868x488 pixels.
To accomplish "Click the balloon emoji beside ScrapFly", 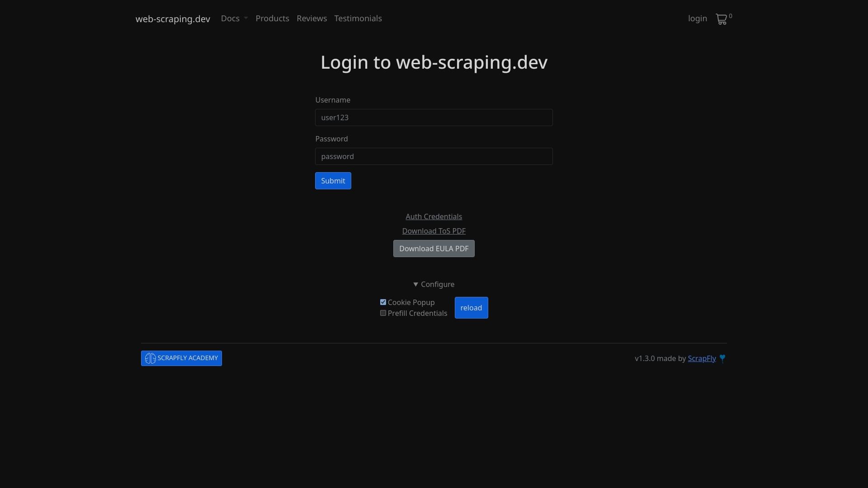I will click(723, 358).
